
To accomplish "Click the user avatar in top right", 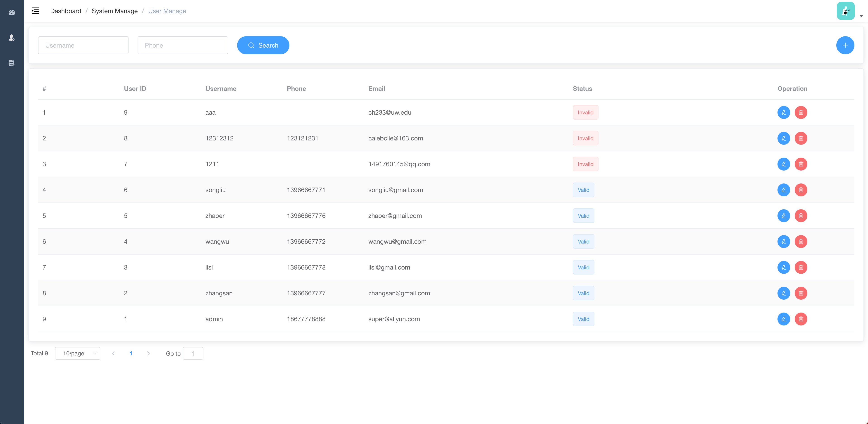I will click(845, 11).
